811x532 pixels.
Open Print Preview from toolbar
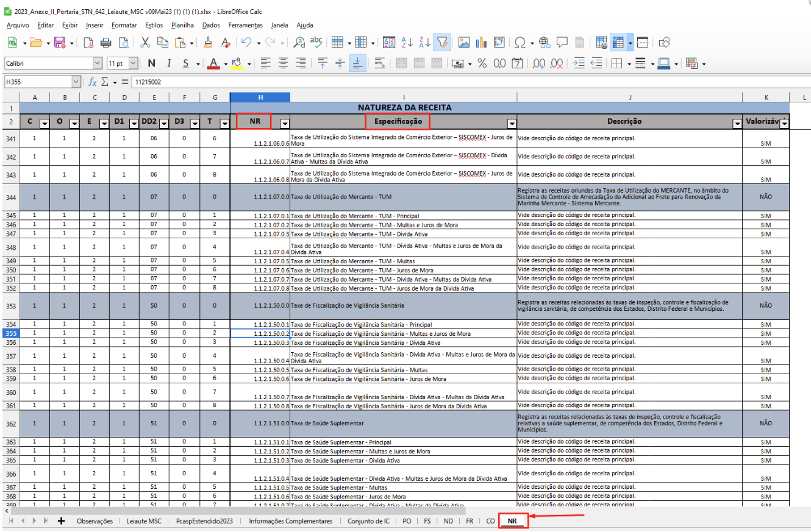coord(124,42)
